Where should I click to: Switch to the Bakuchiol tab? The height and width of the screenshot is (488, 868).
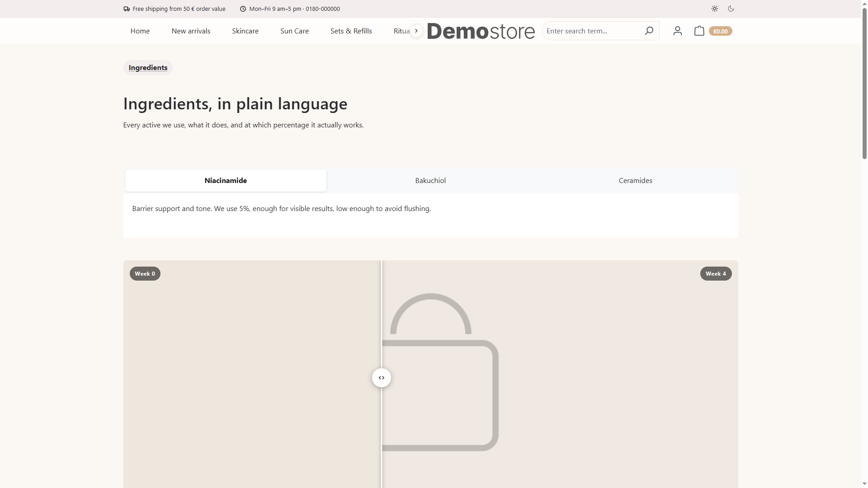coord(430,180)
